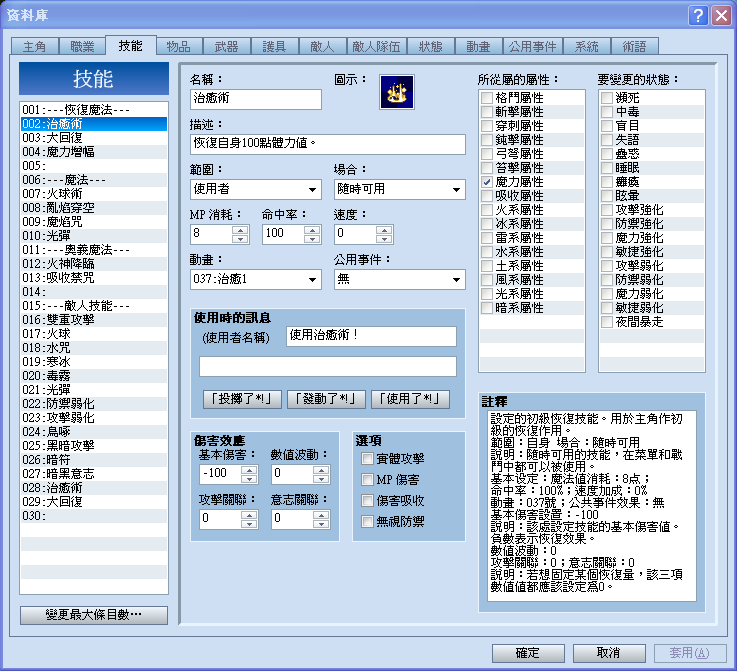
Task: Select skill 004:魔力增幅 in list
Action: pos(94,152)
